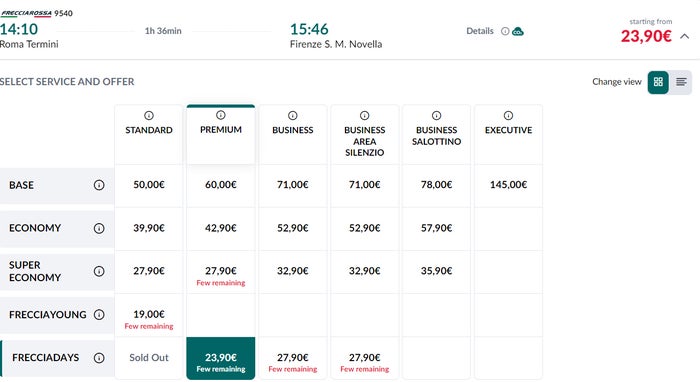The height and width of the screenshot is (382, 700).
Task: Click the SELECT SERVICE AND OFFER heading
Action: click(67, 82)
